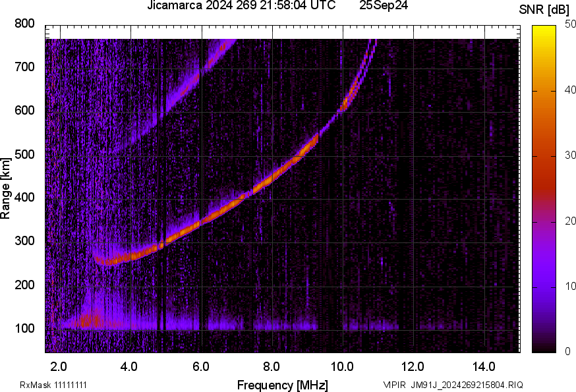The height and width of the screenshot is (392, 576).
Task: Click the 200 range tick label
Action: tap(24, 285)
